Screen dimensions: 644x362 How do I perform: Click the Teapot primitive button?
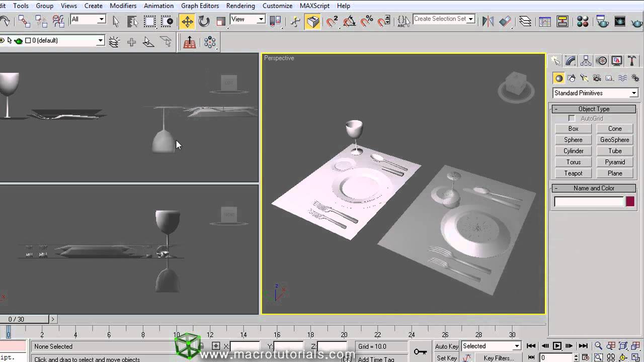[574, 173]
